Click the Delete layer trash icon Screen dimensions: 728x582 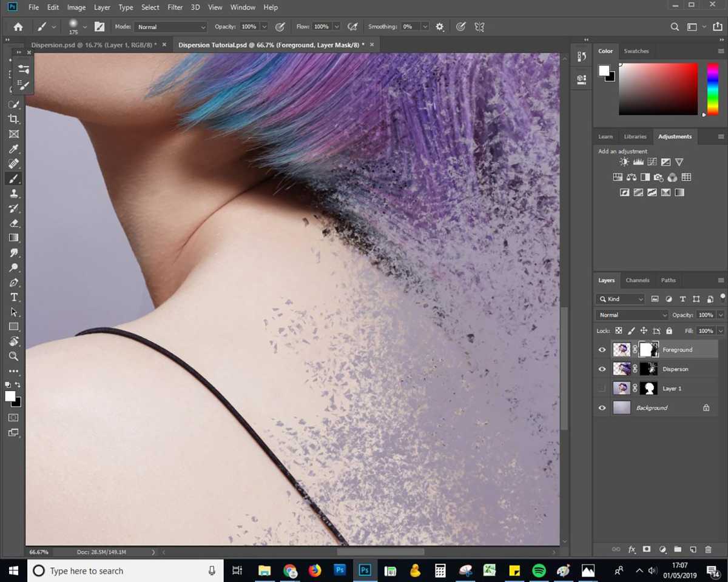tap(708, 549)
